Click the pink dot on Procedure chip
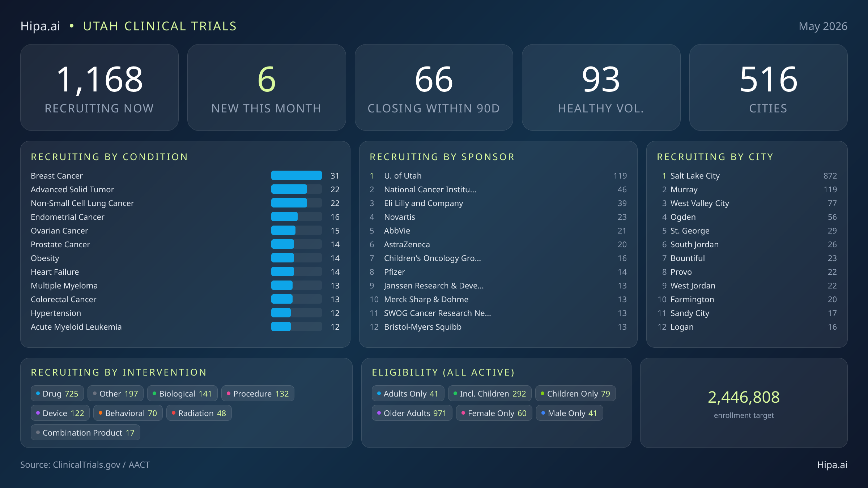This screenshot has width=868, height=488. pyautogui.click(x=228, y=393)
